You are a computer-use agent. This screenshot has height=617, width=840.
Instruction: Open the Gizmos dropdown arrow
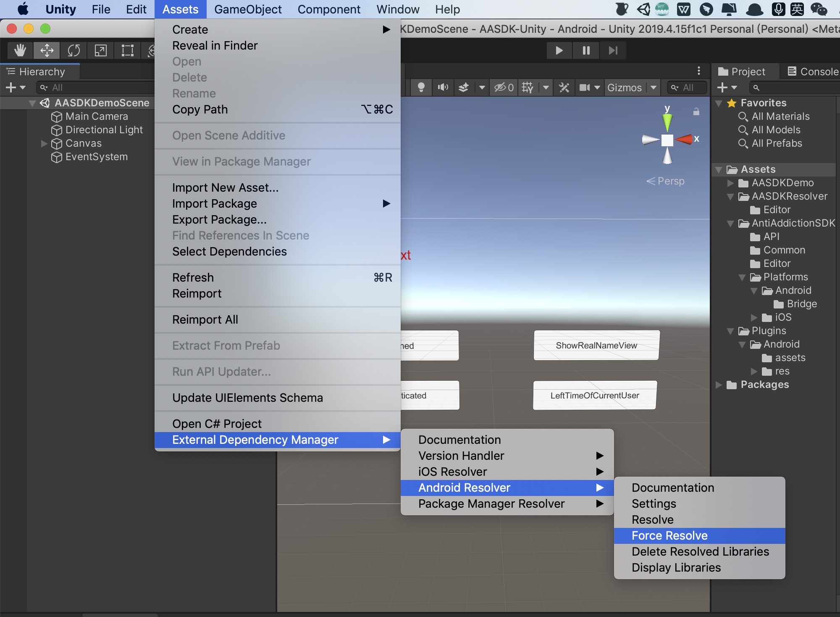654,87
